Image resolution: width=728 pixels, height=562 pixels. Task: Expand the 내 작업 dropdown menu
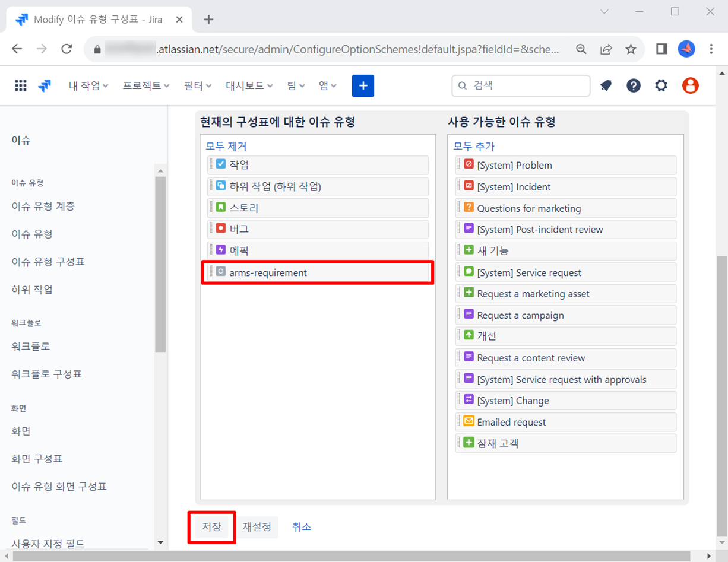click(88, 86)
